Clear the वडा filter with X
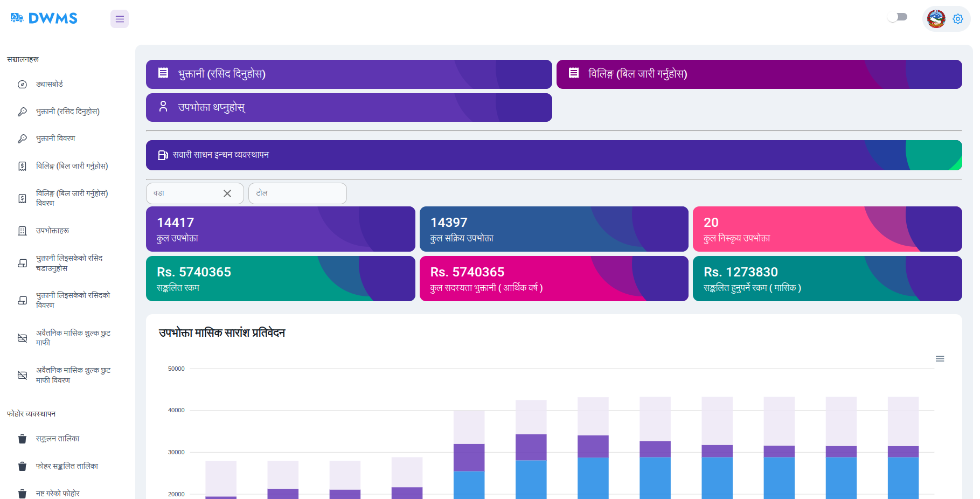 click(227, 193)
